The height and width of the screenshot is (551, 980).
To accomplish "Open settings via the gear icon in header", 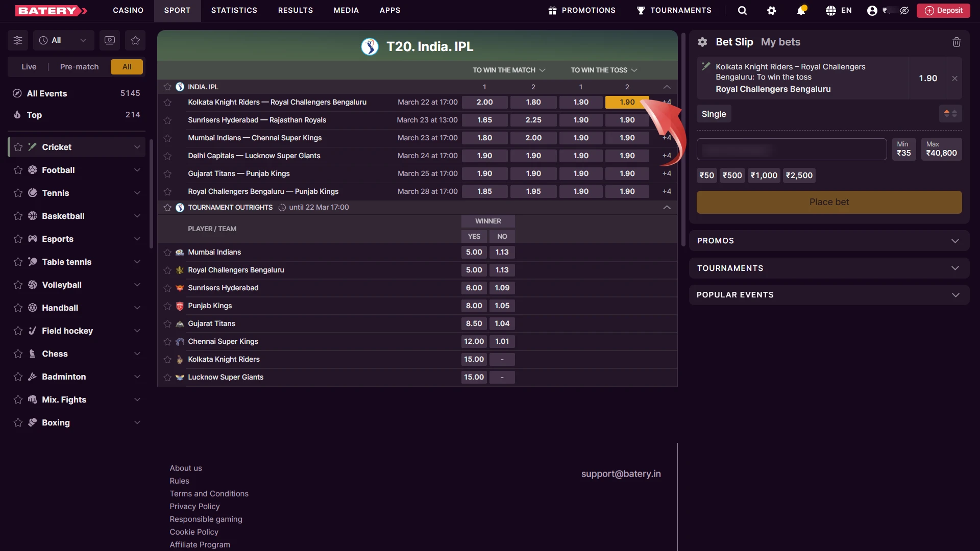I will point(772,10).
